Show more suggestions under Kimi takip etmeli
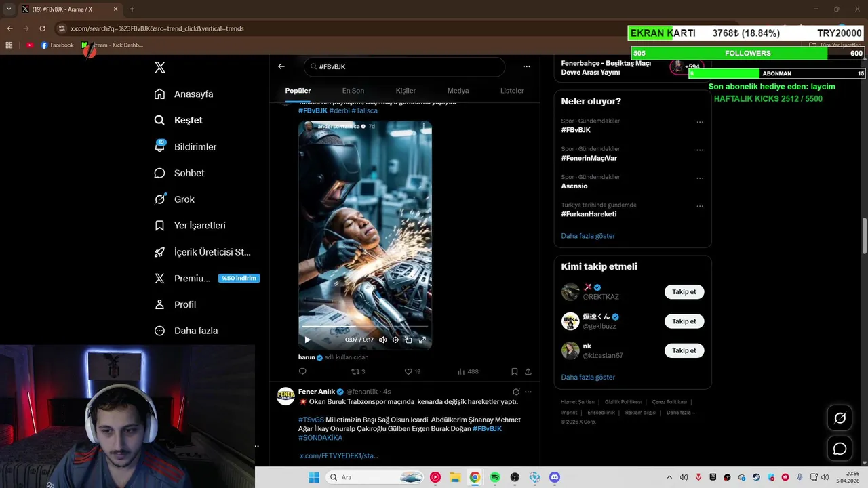Viewport: 868px width, 488px height. tap(588, 377)
